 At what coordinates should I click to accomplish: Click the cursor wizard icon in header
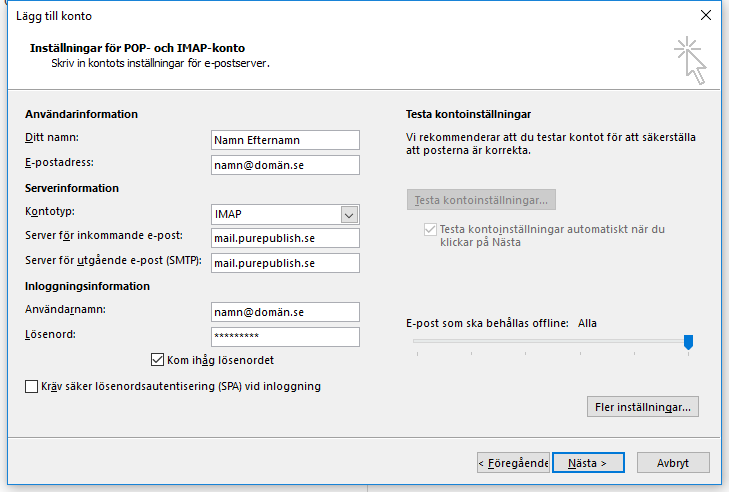pos(690,60)
